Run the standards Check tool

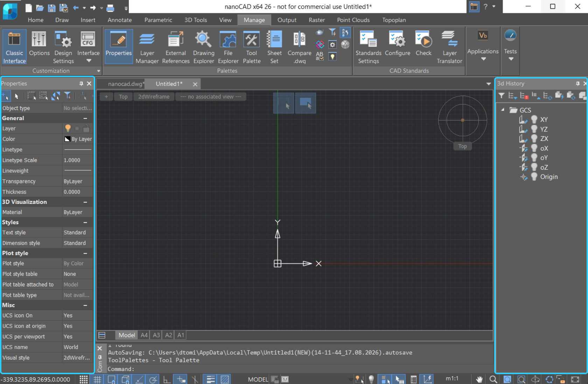point(423,43)
